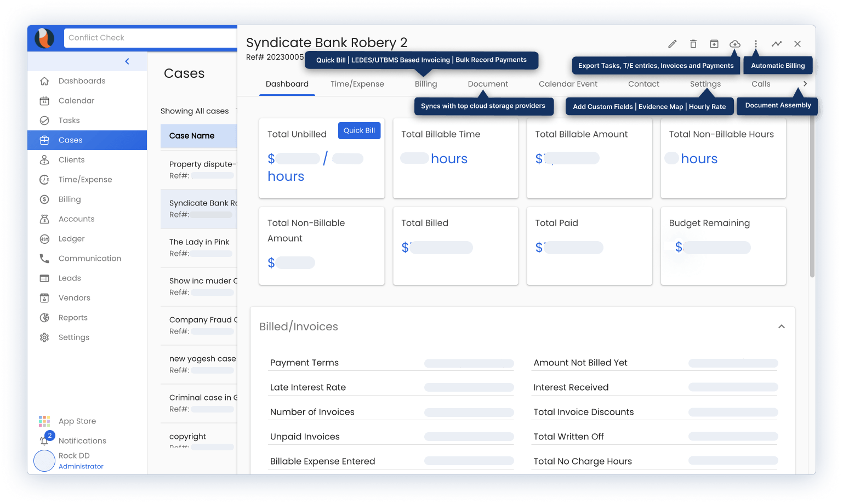Viewport: 843px width, 504px height.
Task: Collapse the sidebar using the left chevron
Action: point(127,61)
